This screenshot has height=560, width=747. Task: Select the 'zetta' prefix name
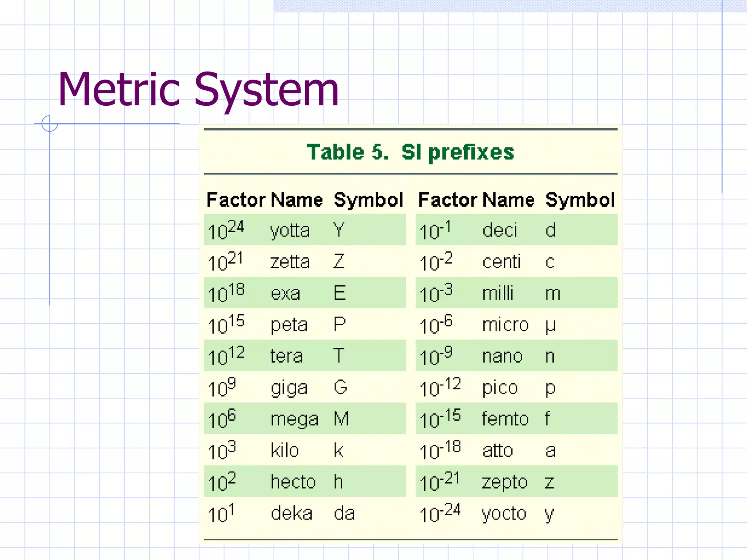click(290, 262)
